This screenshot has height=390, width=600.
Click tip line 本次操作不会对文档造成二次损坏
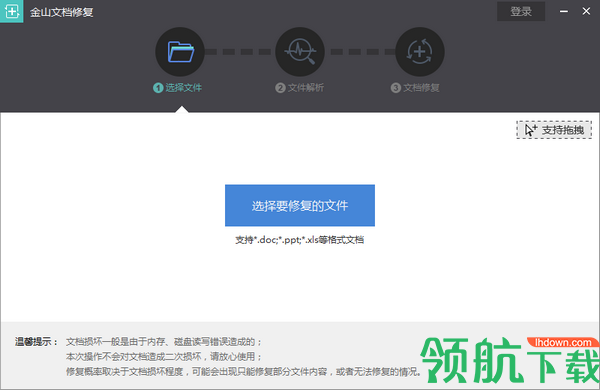[164, 357]
